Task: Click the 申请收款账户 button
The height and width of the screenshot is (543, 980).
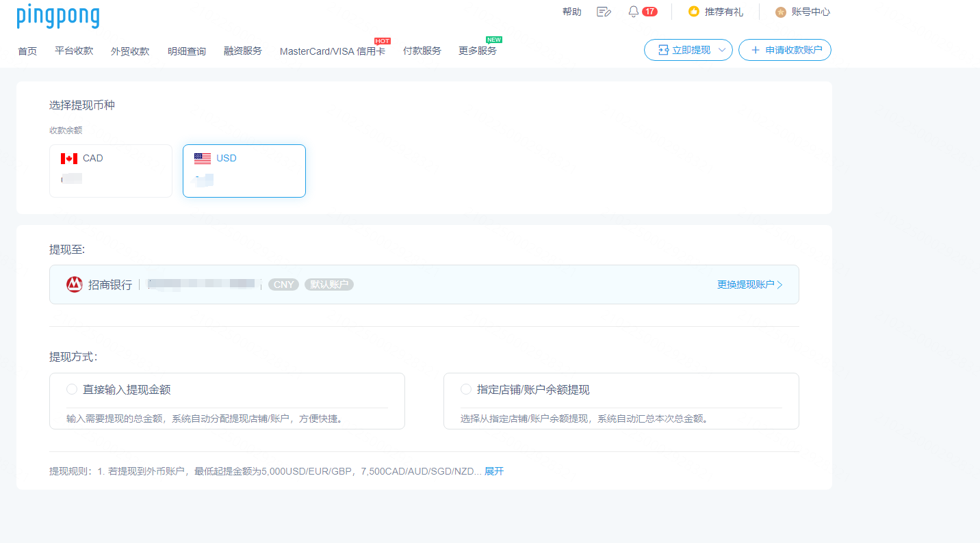Action: coord(785,50)
